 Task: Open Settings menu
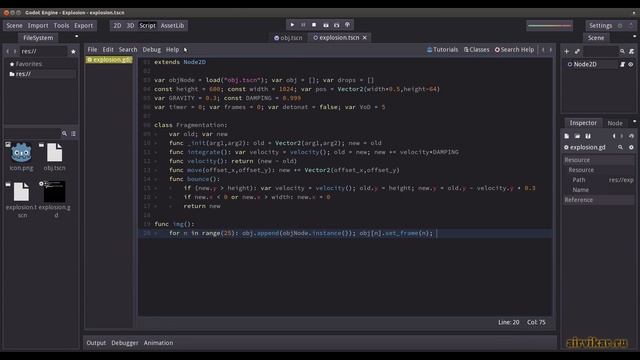[x=600, y=25]
